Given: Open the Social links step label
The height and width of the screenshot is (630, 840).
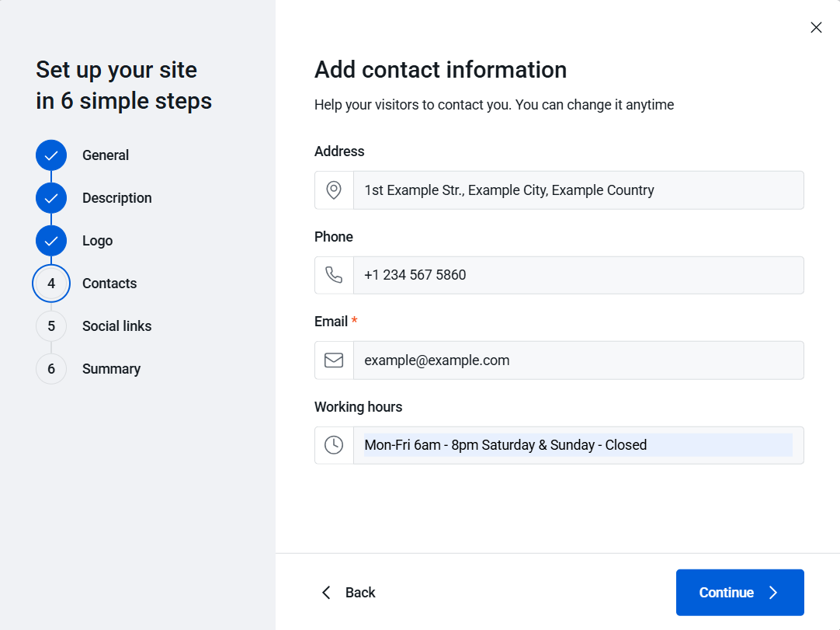Looking at the screenshot, I should pos(116,326).
